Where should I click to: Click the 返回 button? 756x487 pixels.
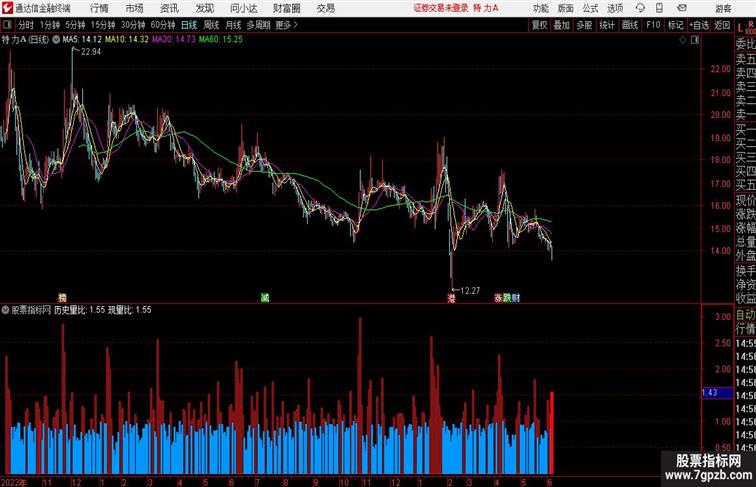pos(722,25)
